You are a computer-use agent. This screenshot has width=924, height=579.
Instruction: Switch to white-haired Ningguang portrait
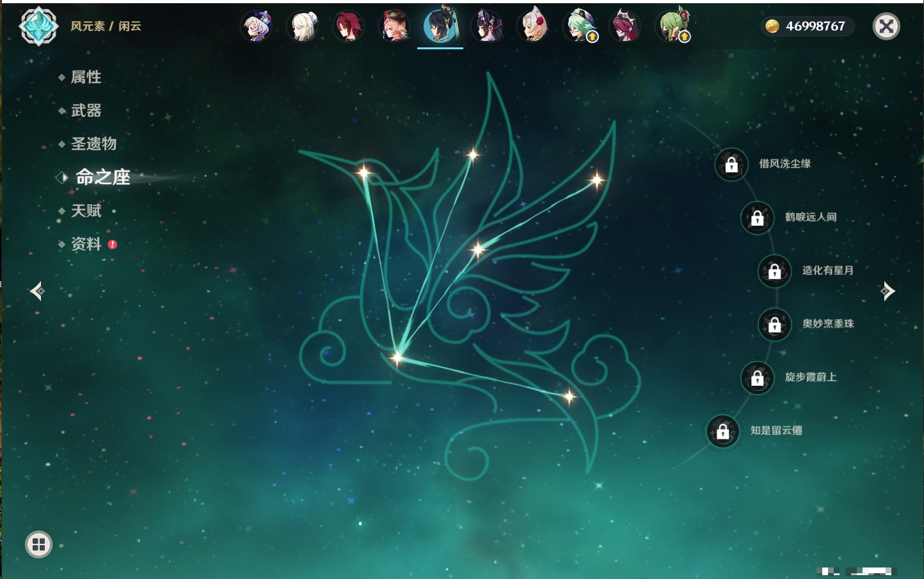303,26
